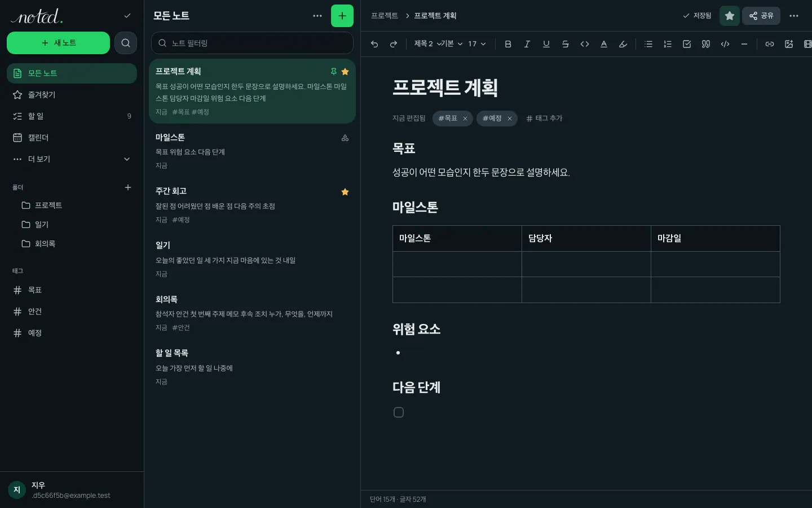Open the highlight color tool
This screenshot has width=812, height=508.
[x=623, y=44]
